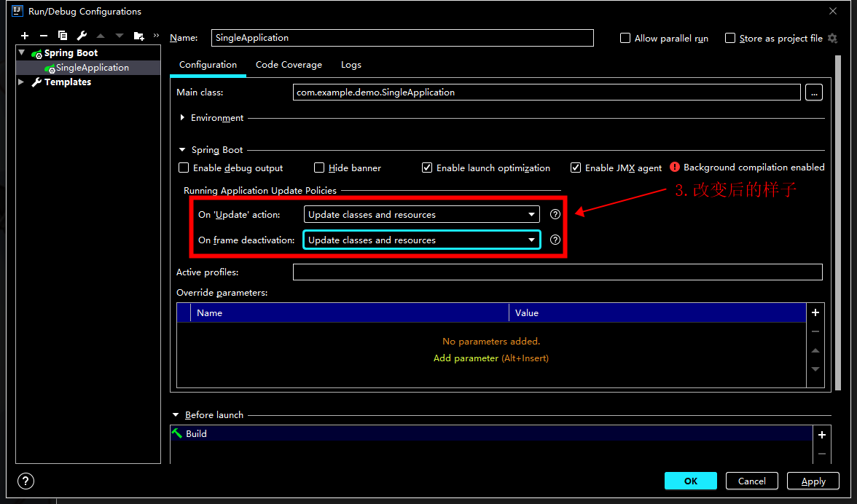
Task: Focus the Name input field
Action: (x=402, y=38)
